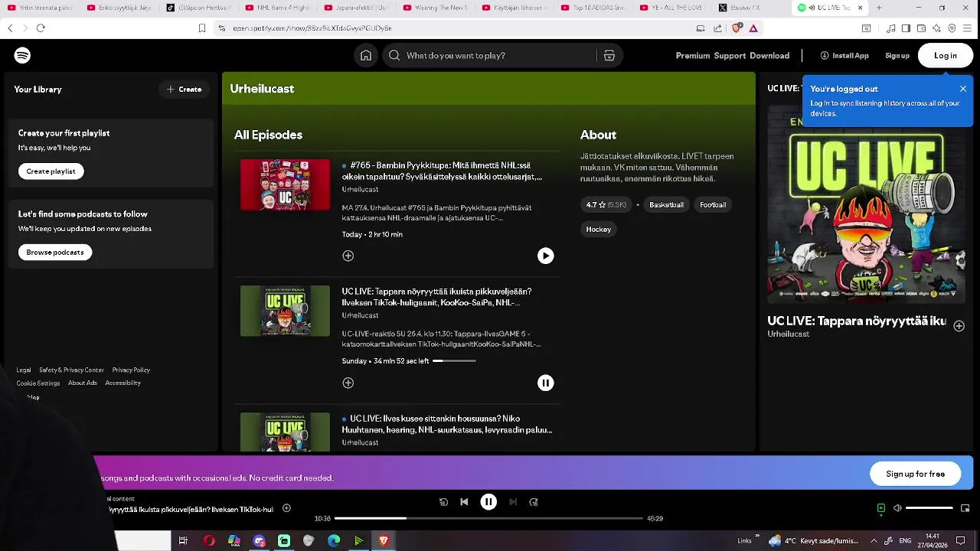Pause the Tappara nöyryyttää episode in list
Screen dimensions: 980x551
545,383
